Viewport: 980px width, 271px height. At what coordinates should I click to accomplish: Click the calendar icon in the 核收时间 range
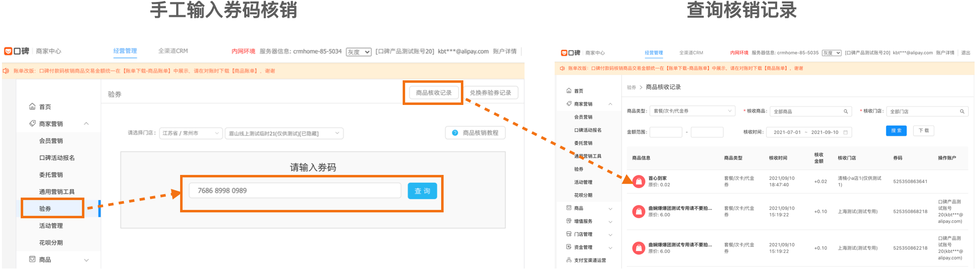pos(845,132)
